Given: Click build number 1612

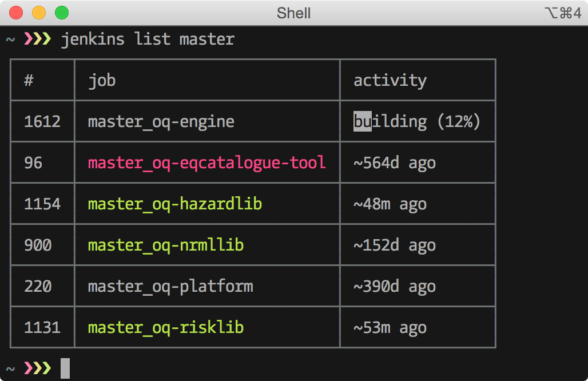Looking at the screenshot, I should 42,121.
